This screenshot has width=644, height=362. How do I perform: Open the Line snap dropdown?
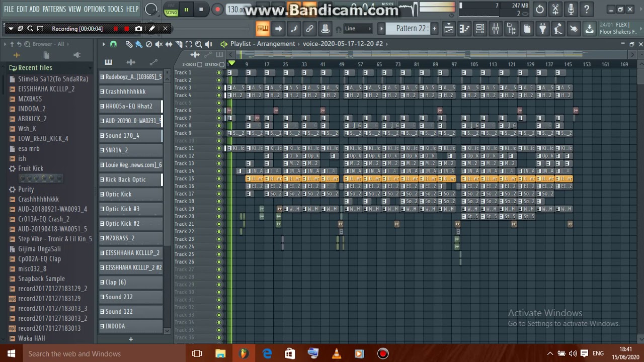click(x=357, y=29)
